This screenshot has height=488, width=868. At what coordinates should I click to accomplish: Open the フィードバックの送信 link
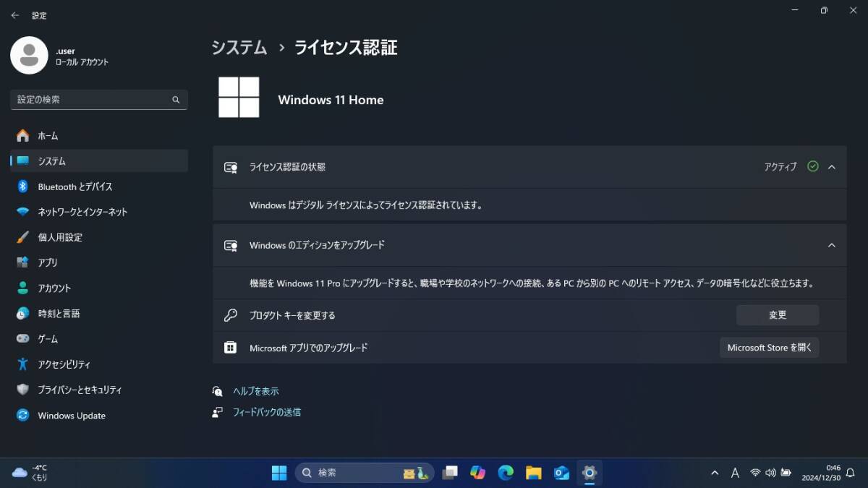[266, 412]
